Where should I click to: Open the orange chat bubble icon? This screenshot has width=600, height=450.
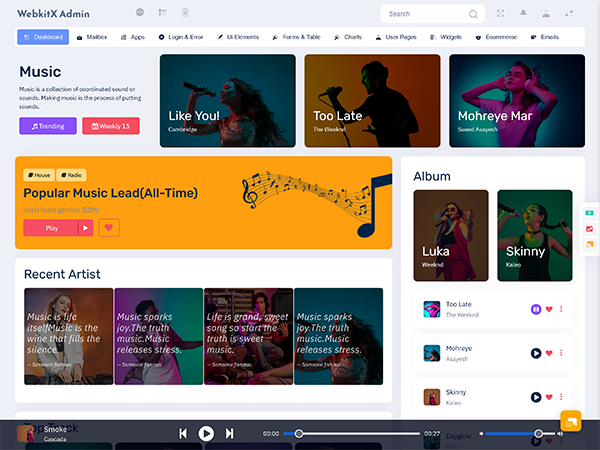click(x=570, y=421)
